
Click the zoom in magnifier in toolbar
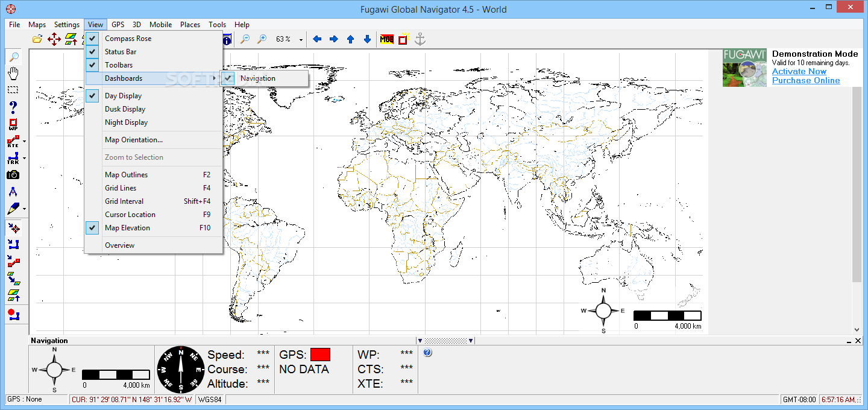(262, 39)
